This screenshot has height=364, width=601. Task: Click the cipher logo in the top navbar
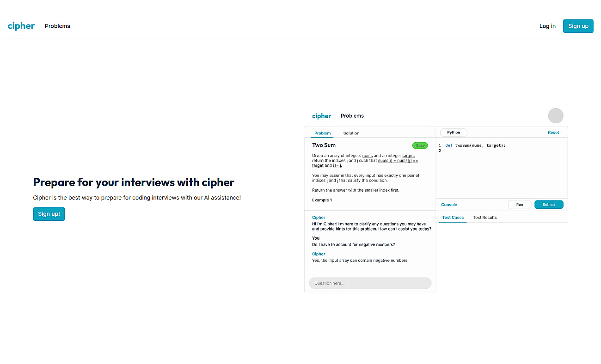click(x=21, y=26)
